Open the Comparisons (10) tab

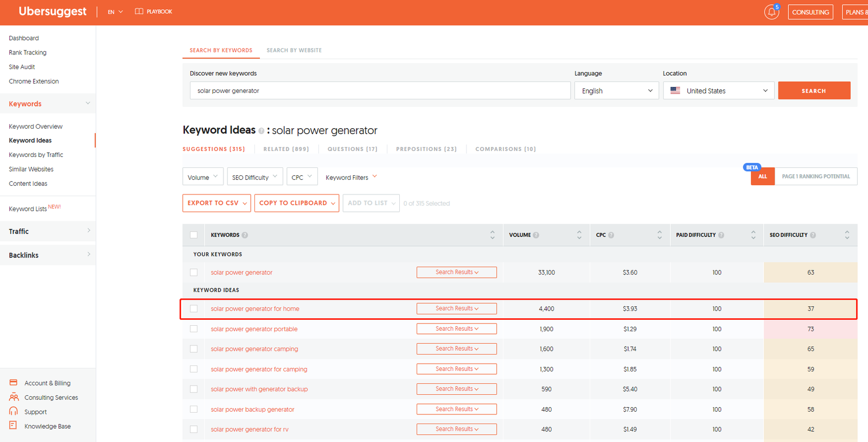click(x=506, y=149)
